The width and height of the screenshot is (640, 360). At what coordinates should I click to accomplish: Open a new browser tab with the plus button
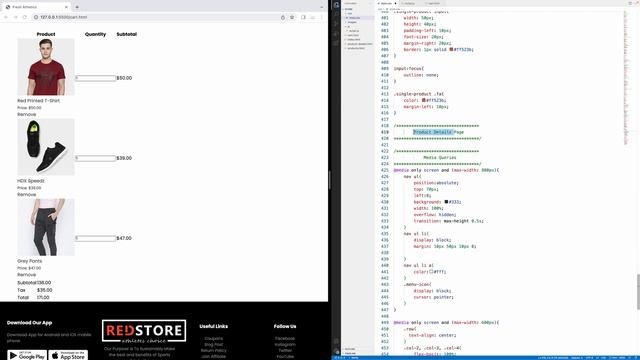tap(77, 7)
